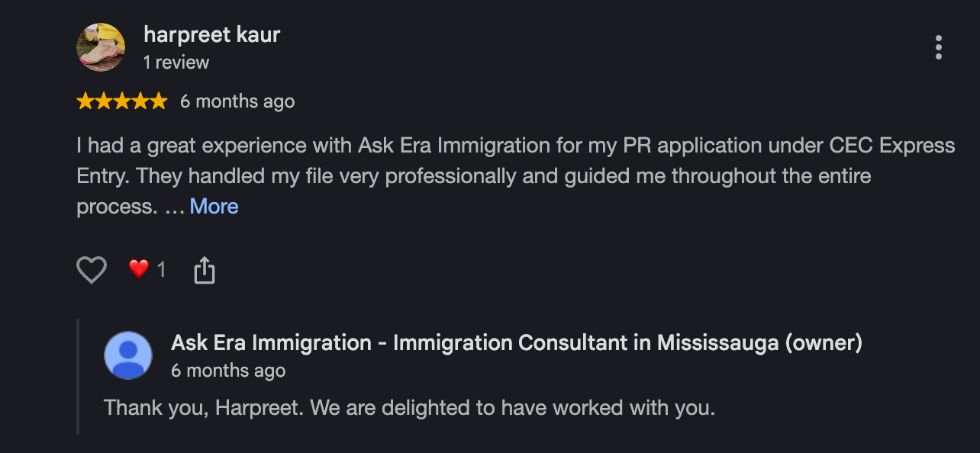Like the review with the heart outline

click(92, 270)
